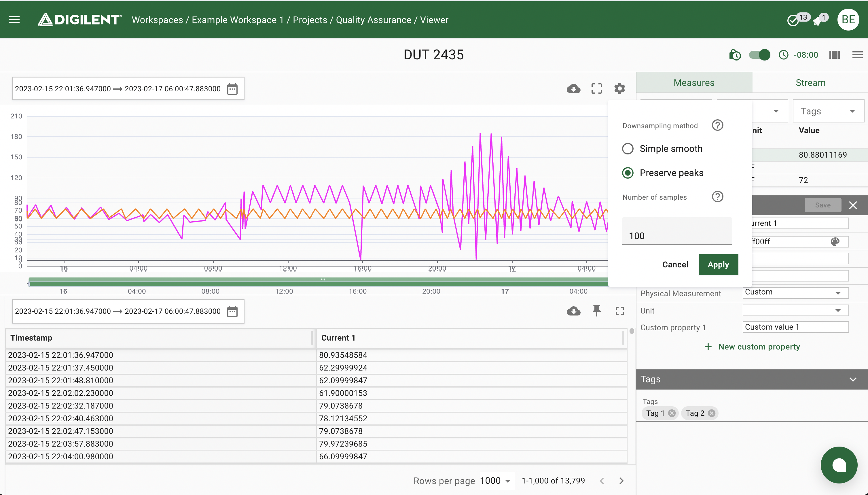
Task: Select the row with value 72
Action: tap(810, 180)
